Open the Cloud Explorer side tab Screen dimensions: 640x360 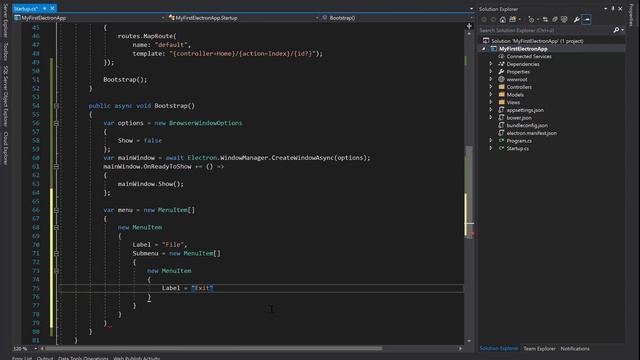click(x=5, y=148)
